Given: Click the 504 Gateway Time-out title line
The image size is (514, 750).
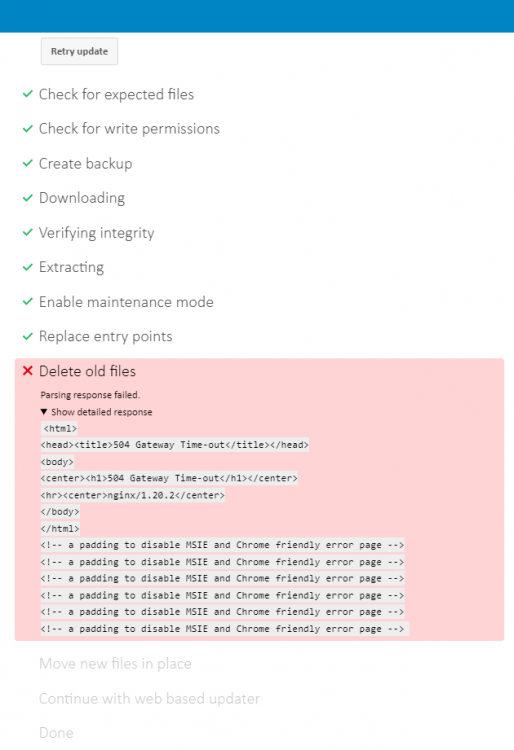Looking at the screenshot, I should (x=175, y=445).
